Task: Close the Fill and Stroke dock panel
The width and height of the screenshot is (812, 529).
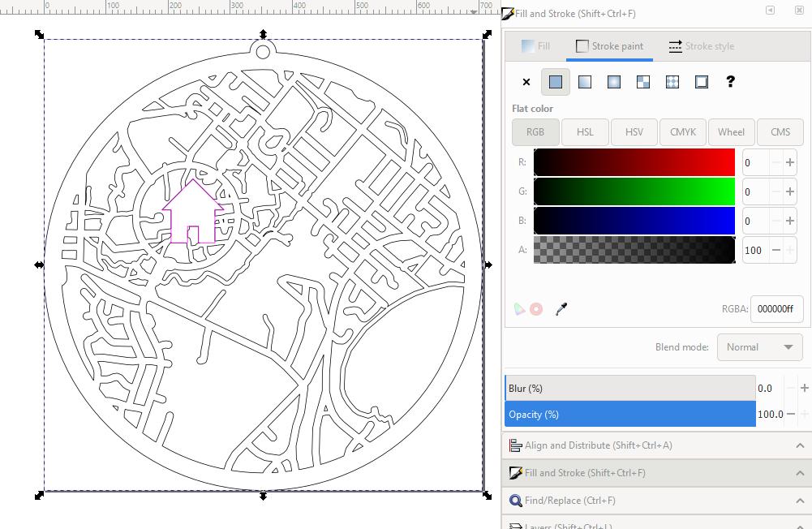Action: pyautogui.click(x=799, y=11)
